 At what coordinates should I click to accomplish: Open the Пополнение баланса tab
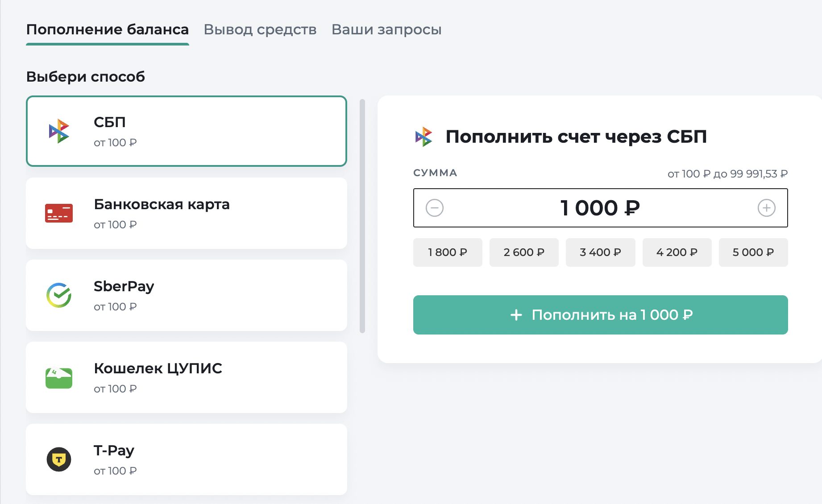click(x=108, y=29)
